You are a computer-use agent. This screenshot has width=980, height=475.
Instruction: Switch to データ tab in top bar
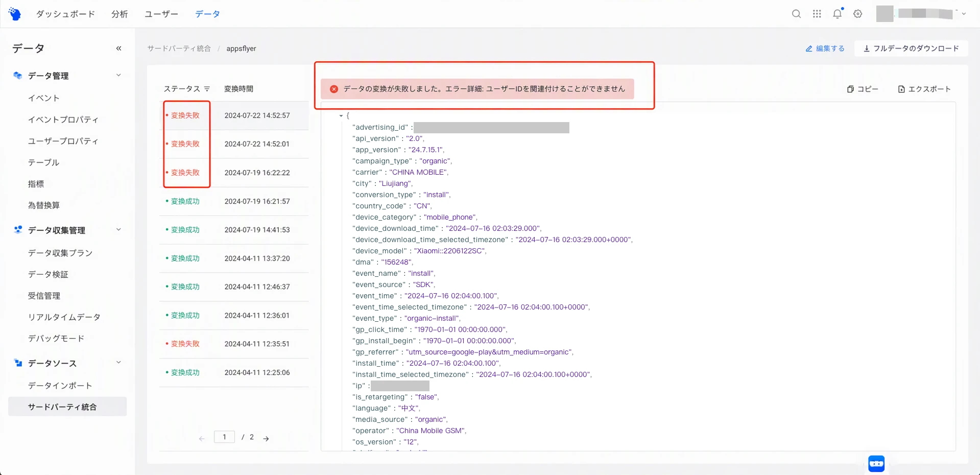pos(207,14)
